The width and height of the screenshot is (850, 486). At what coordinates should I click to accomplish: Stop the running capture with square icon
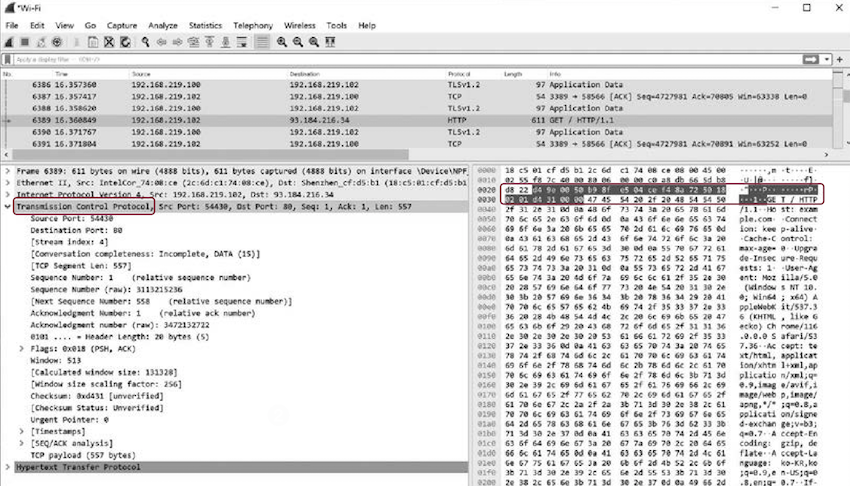[25, 42]
